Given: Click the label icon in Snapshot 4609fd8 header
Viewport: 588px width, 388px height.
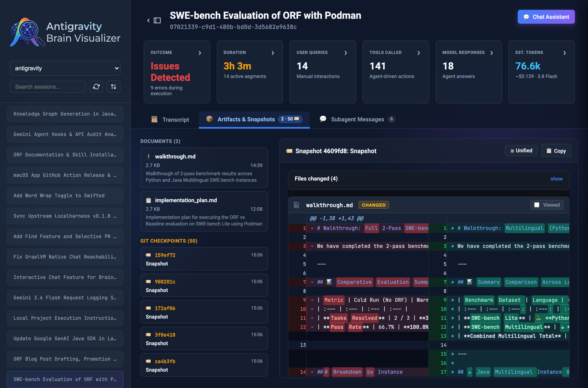Looking at the screenshot, I should pos(289,151).
